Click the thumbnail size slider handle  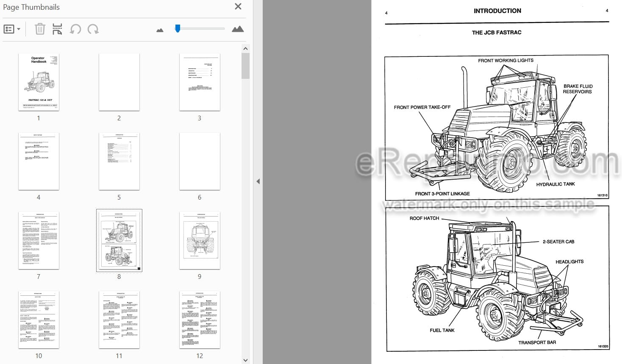[178, 28]
